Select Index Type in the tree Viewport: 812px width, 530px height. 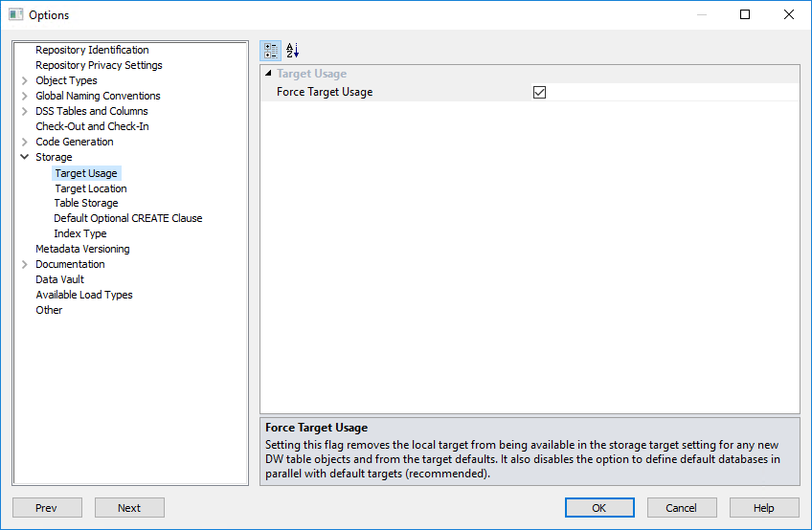(x=80, y=233)
